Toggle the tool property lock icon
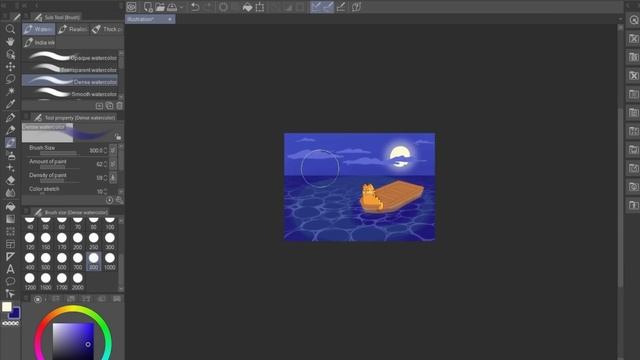The image size is (640, 360). click(x=118, y=136)
